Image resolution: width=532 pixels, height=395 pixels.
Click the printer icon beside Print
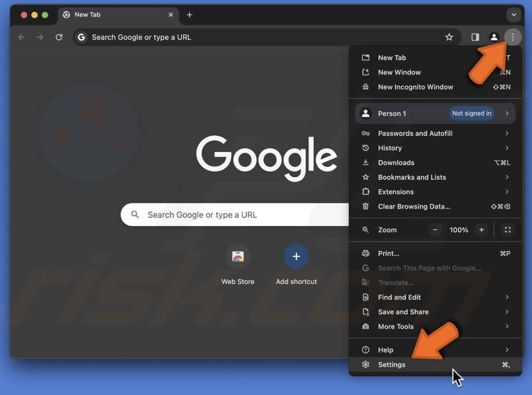[x=366, y=253]
